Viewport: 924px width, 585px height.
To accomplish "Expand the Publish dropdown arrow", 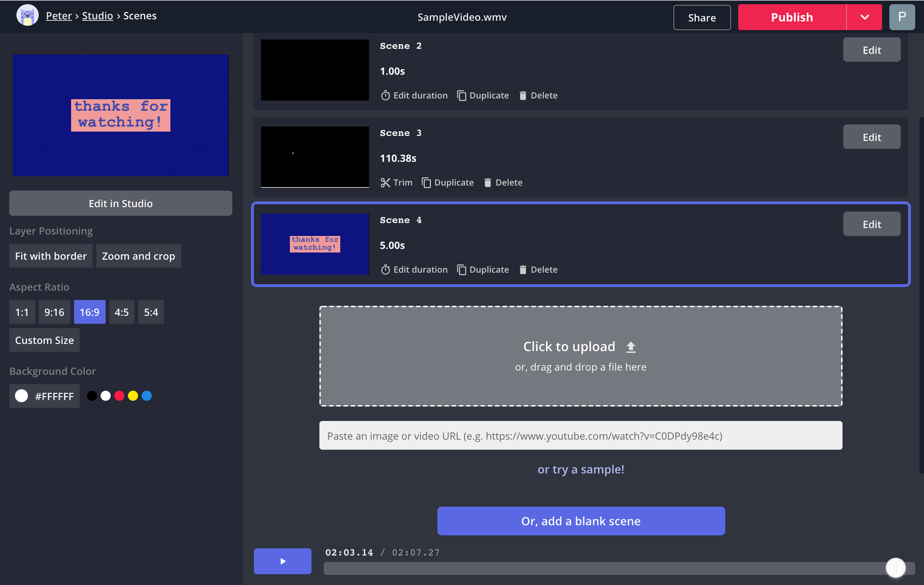I will [864, 17].
